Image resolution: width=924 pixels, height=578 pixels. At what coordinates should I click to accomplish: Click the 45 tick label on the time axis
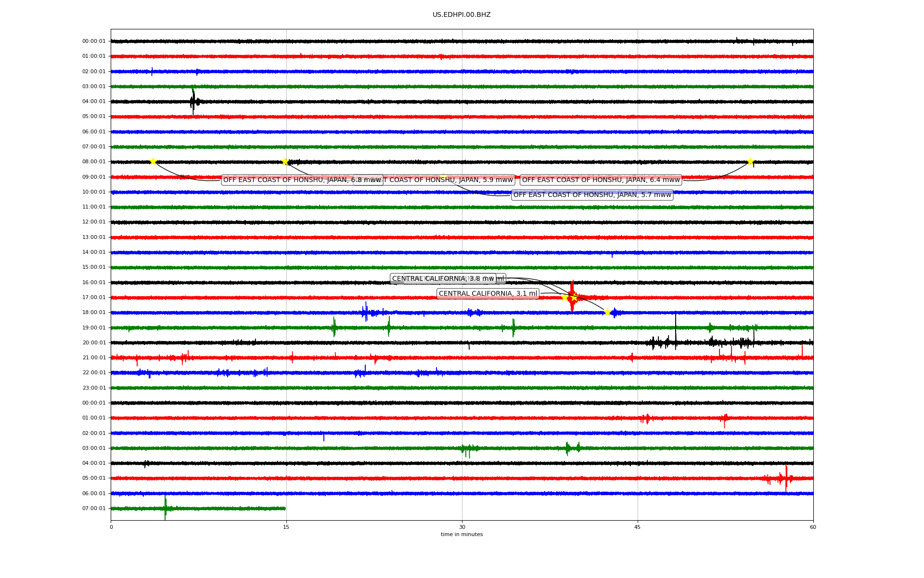pos(638,527)
